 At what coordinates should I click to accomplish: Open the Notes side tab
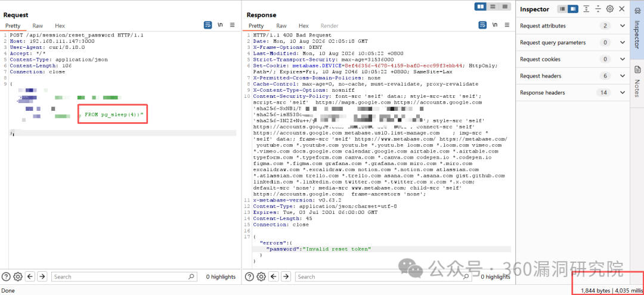637,81
